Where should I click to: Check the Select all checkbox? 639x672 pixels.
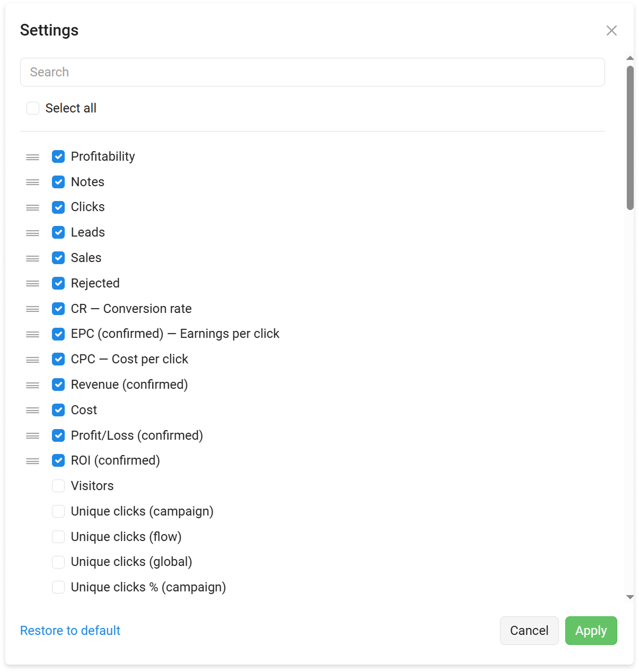(x=33, y=108)
